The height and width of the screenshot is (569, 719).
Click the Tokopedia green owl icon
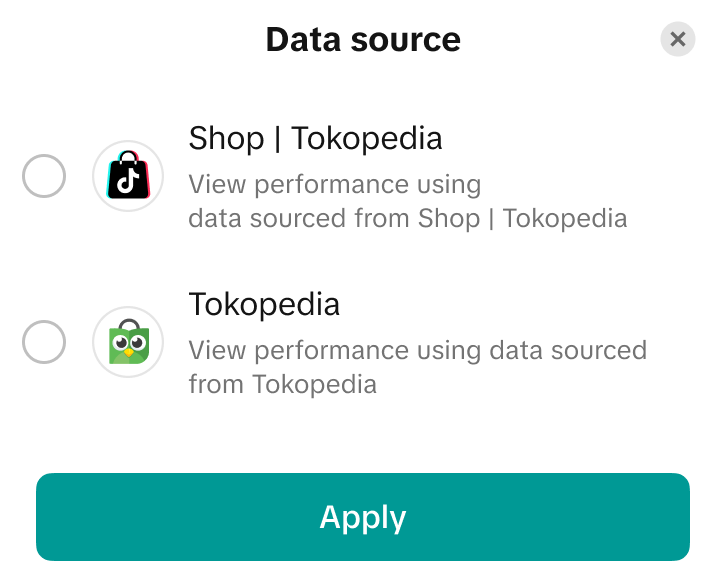pos(128,342)
